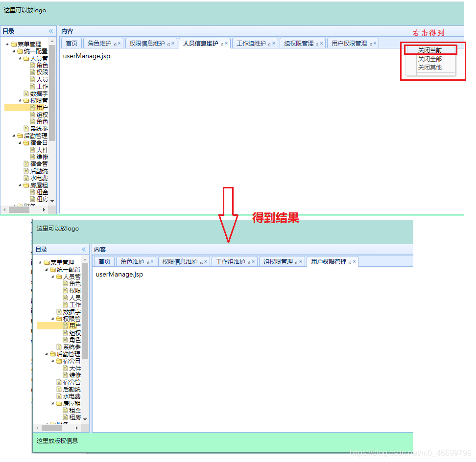This screenshot has width=476, height=462.
Task: Refresh the 组权限管理 tab in the upper screenshot
Action: pos(317,44)
